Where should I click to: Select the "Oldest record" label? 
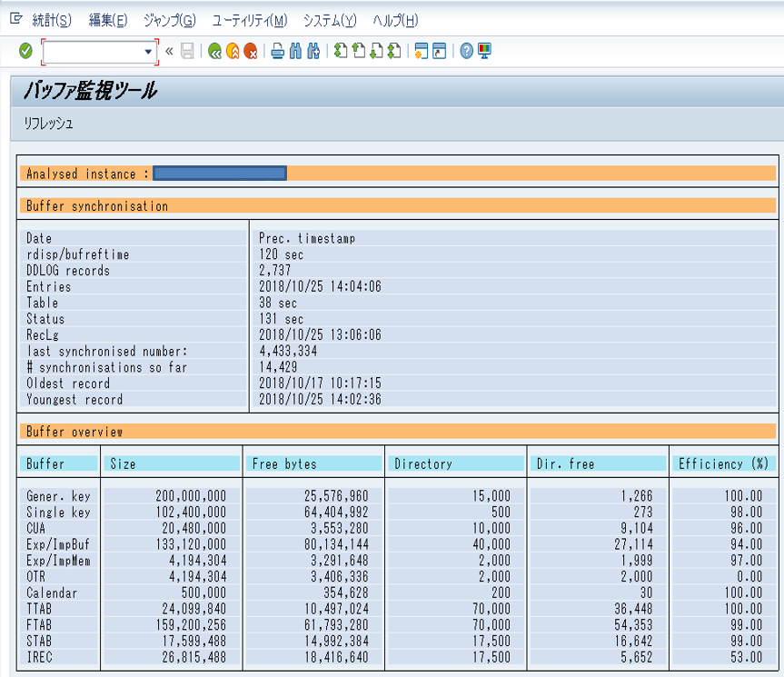click(67, 383)
